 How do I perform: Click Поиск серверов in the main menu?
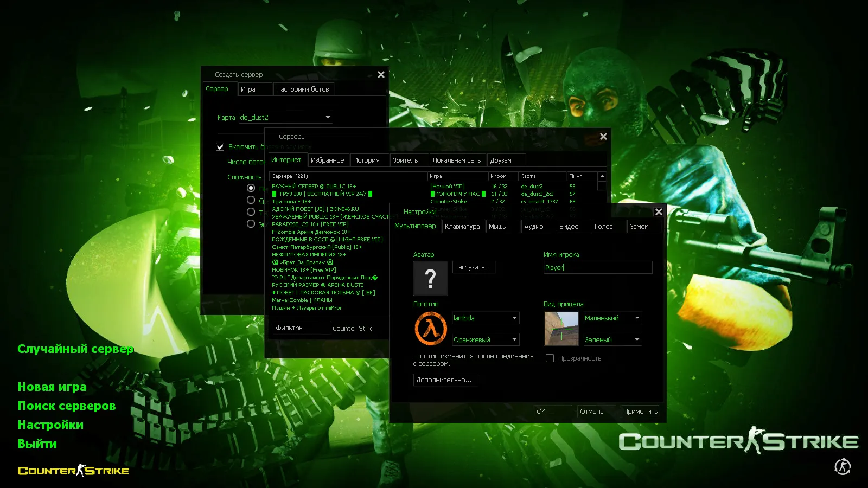tap(66, 406)
